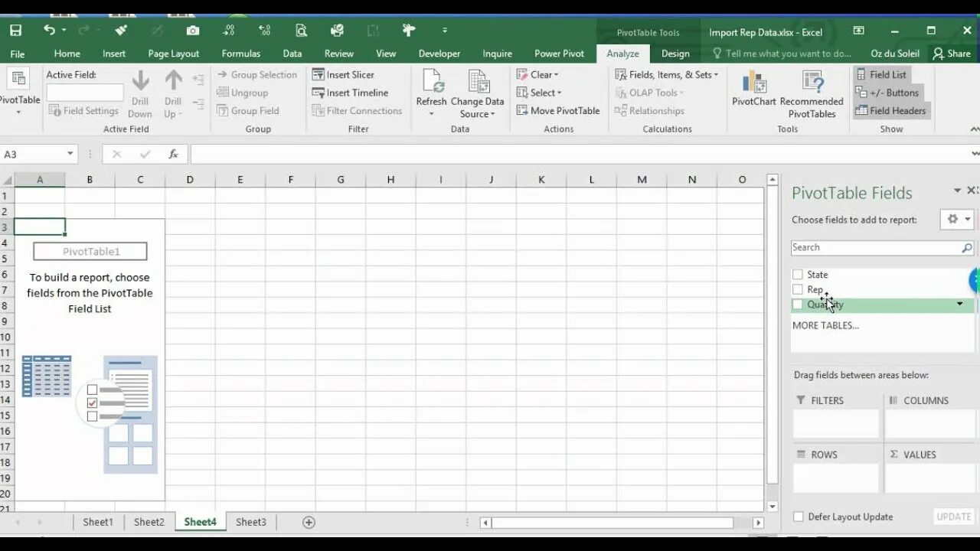Click Insert Slicer
This screenshot has height=551, width=980.
(x=342, y=74)
